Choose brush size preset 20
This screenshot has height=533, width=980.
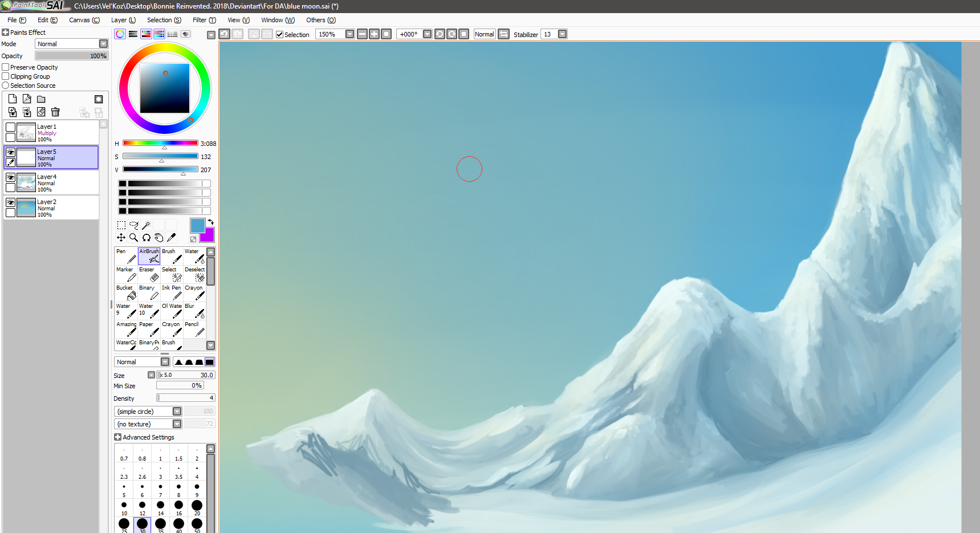click(x=197, y=507)
